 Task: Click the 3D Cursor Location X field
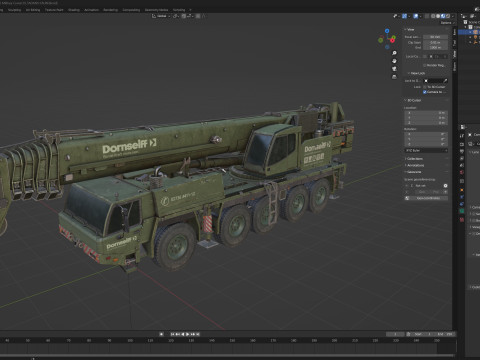pyautogui.click(x=426, y=113)
